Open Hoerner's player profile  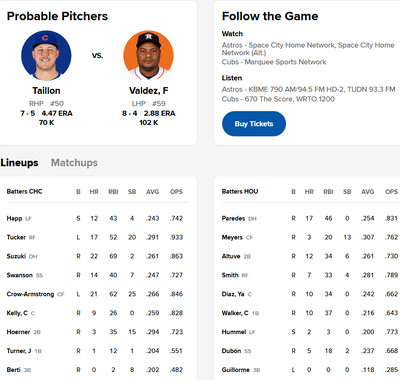pyautogui.click(x=18, y=332)
